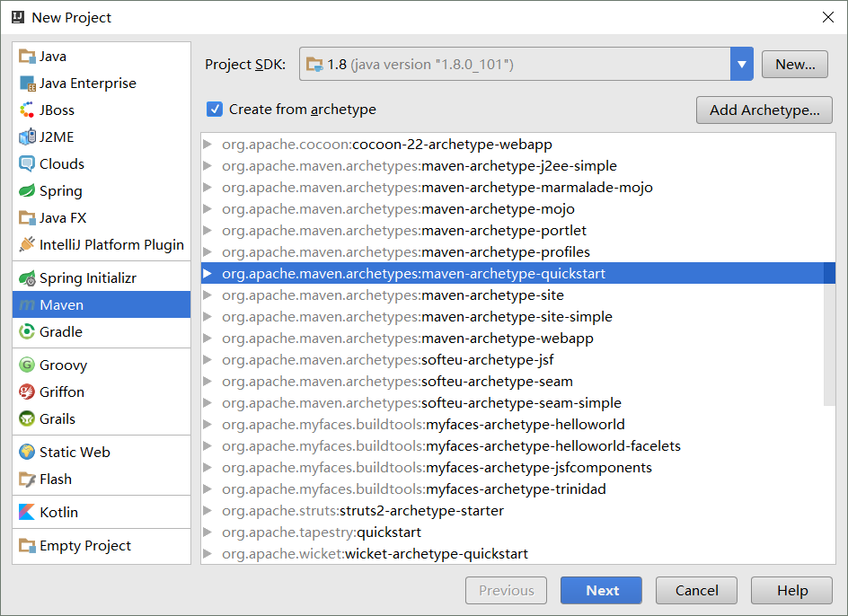Click the Groovy icon
The height and width of the screenshot is (616, 848).
27,365
